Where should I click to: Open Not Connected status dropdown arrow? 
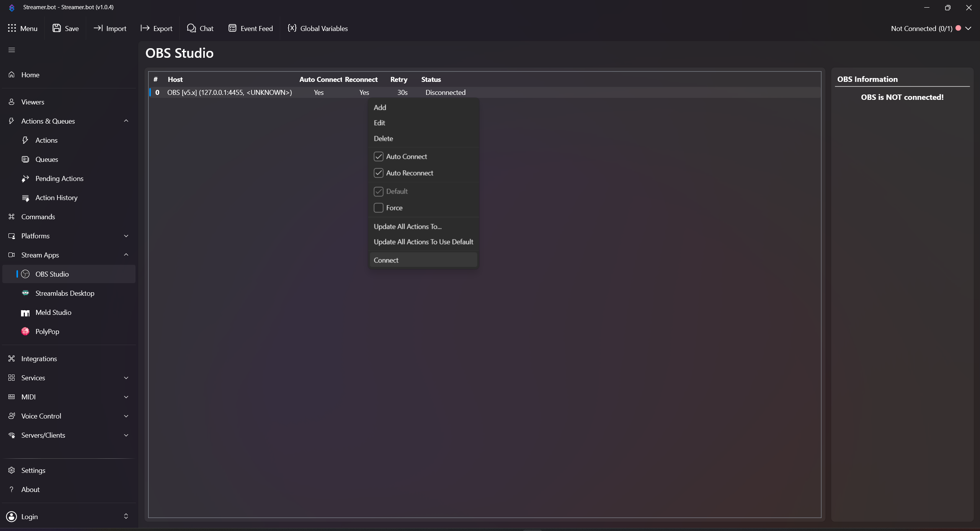pos(968,28)
